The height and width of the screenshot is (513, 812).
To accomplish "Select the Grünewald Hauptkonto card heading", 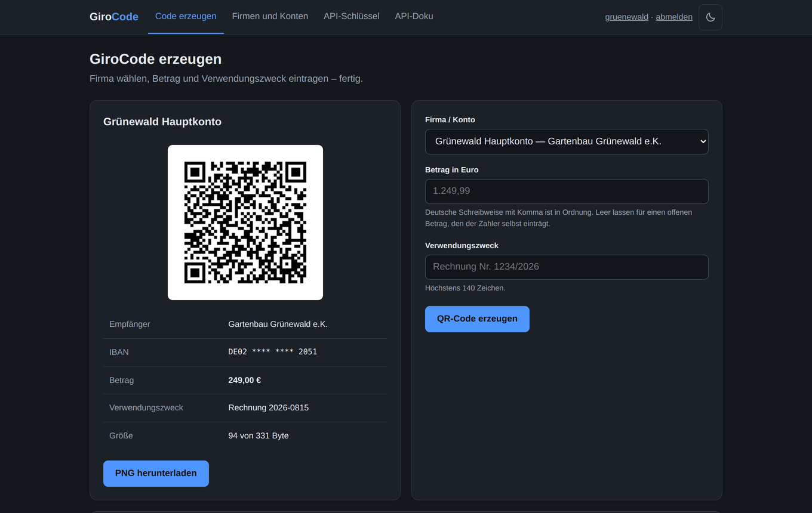I will click(162, 122).
